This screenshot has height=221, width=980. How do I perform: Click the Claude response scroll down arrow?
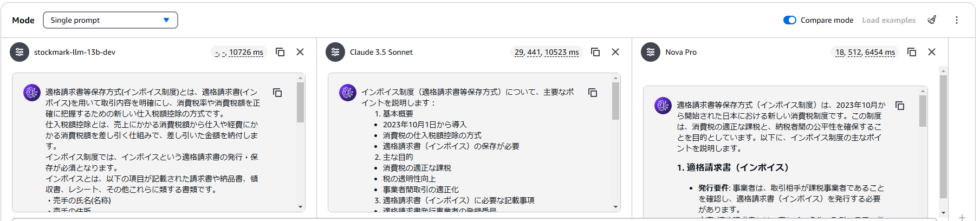click(615, 207)
